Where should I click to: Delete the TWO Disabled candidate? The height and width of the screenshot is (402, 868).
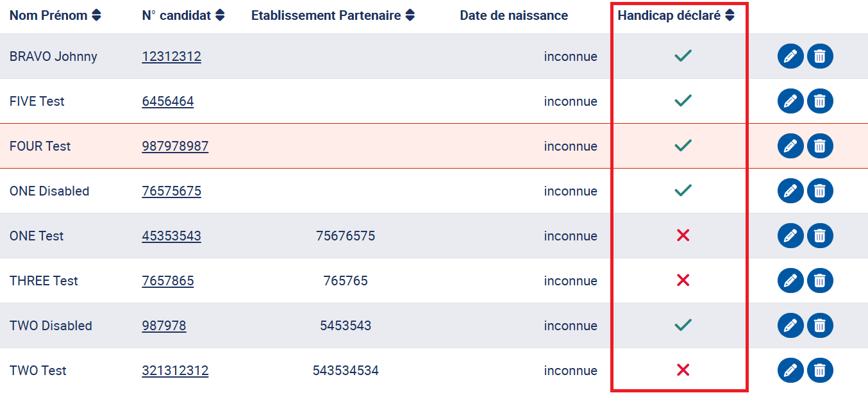(820, 326)
